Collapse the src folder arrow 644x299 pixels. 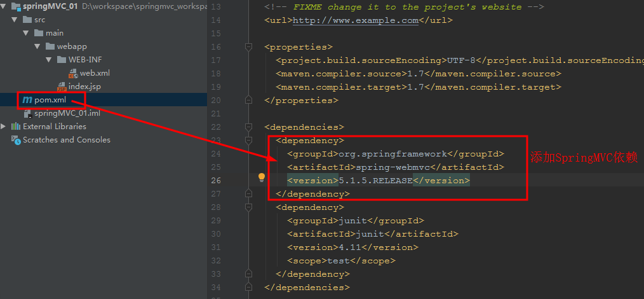[15, 20]
